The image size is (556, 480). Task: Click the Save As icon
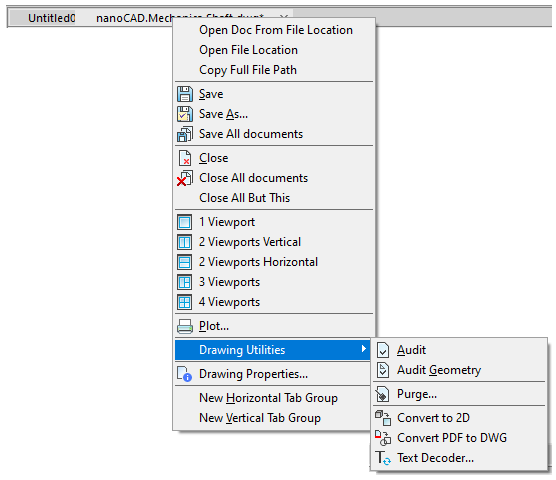(x=185, y=114)
